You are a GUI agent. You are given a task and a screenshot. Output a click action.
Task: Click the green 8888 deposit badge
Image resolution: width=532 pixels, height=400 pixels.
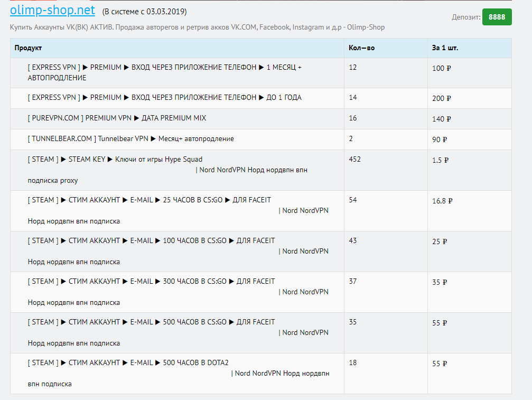(497, 17)
